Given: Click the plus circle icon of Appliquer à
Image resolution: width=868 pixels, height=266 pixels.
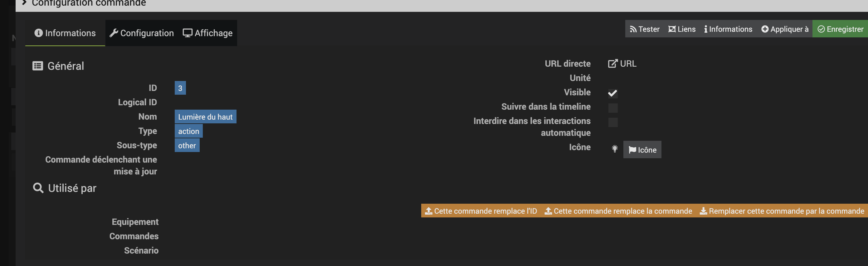Looking at the screenshot, I should click(765, 29).
